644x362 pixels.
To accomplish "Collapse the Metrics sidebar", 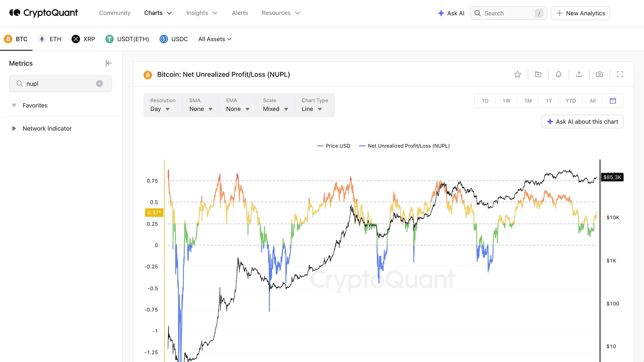I will pos(109,63).
